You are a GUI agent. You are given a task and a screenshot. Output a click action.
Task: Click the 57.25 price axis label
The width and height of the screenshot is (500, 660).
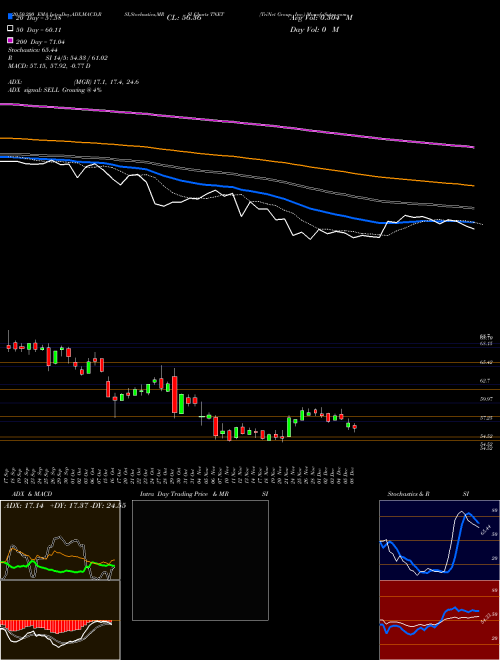click(x=486, y=418)
